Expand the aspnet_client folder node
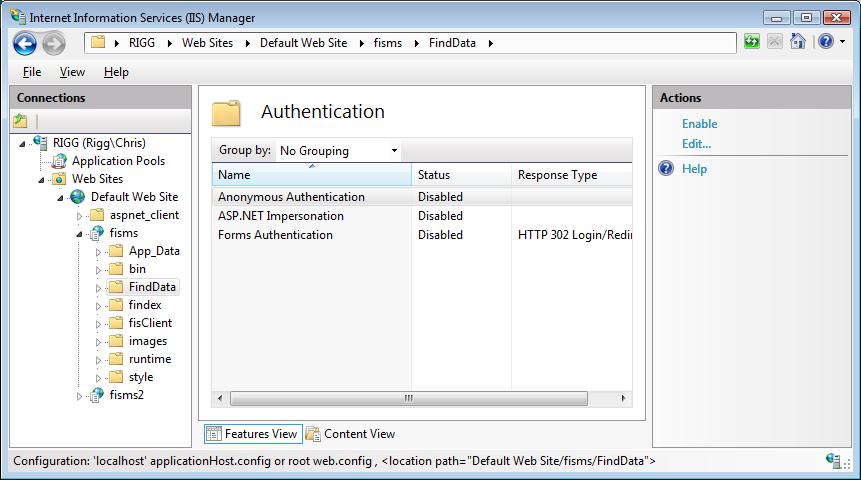The image size is (861, 480). coord(79,216)
